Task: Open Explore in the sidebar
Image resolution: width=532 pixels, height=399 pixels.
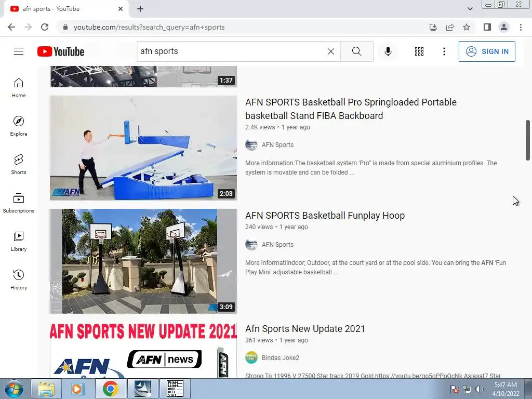Action: 19,126
